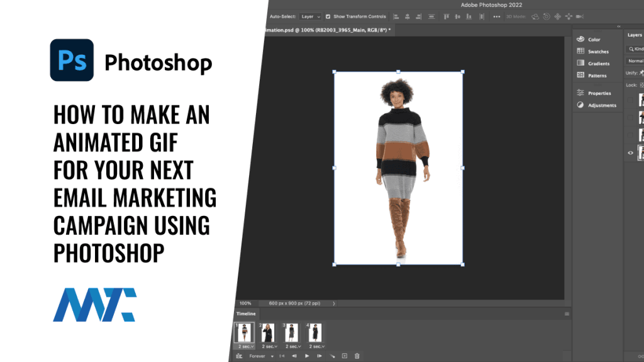The height and width of the screenshot is (362, 644).
Task: Go to the first frame
Action: click(282, 356)
